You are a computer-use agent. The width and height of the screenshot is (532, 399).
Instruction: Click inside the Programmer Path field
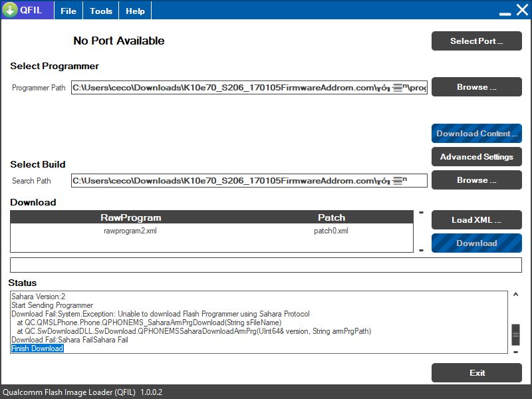point(249,88)
